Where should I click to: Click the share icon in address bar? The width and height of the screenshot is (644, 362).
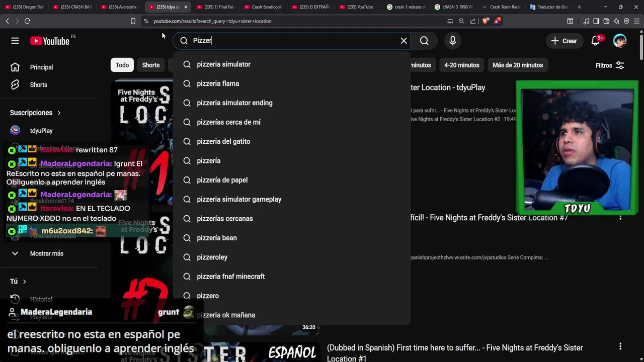coord(473,21)
